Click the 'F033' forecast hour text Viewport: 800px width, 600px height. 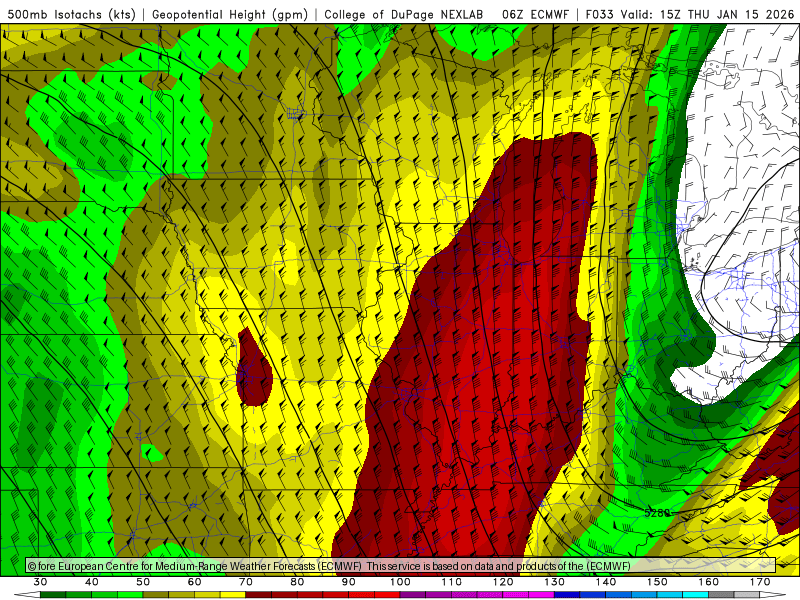599,14
